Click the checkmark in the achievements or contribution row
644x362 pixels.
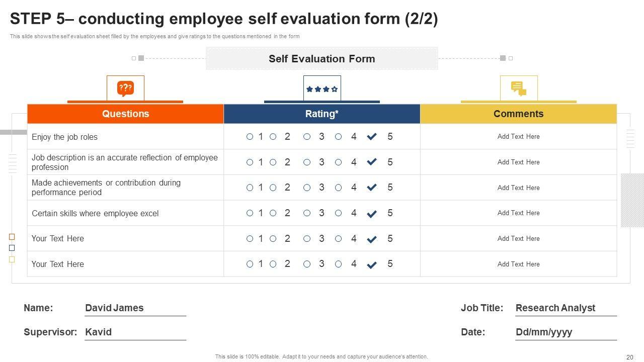click(372, 188)
